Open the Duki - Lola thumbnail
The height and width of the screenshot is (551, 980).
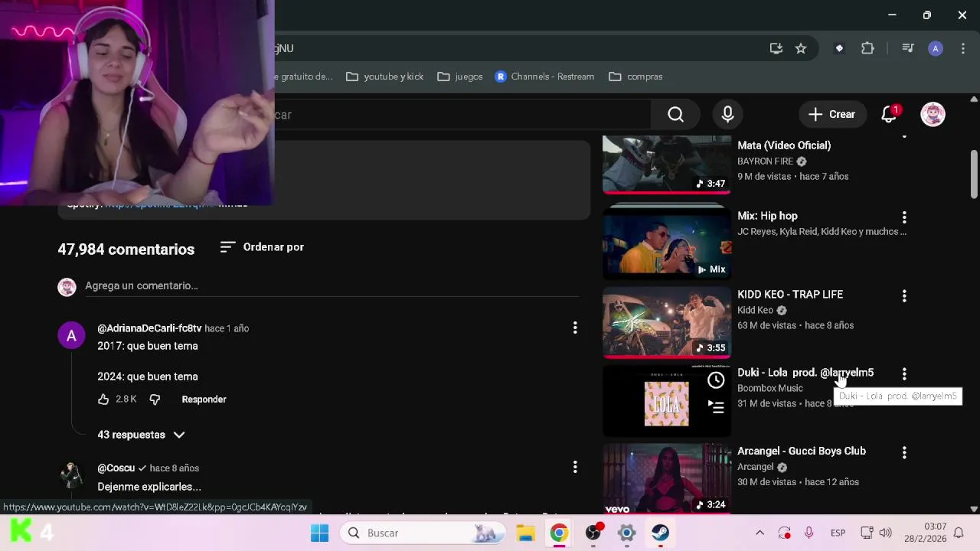pos(667,400)
